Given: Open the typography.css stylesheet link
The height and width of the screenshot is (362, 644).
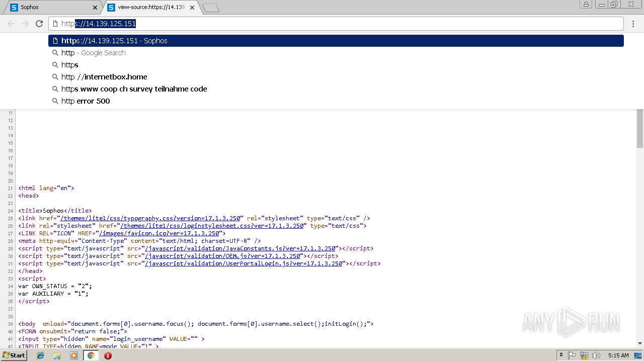Looking at the screenshot, I should pyautogui.click(x=150, y=218).
